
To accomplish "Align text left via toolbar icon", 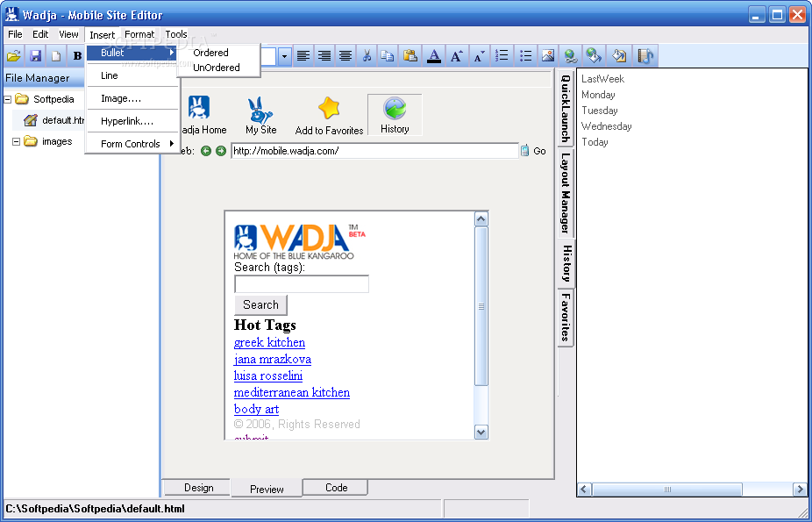I will 303,55.
